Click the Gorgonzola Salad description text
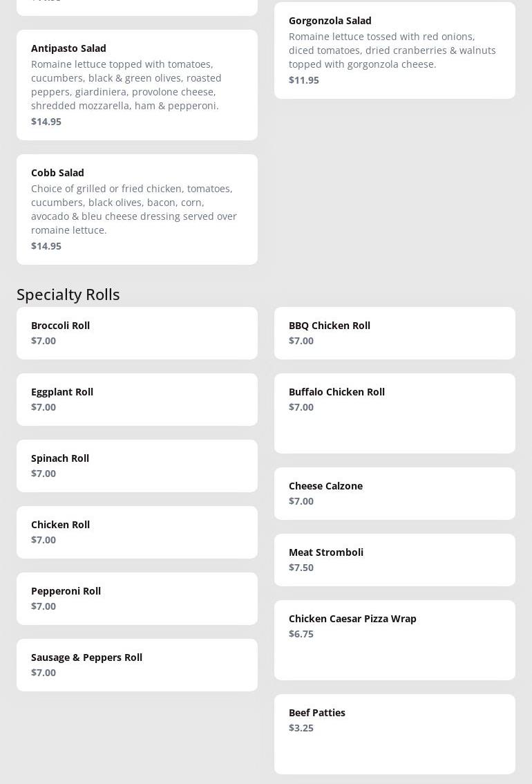 [392, 50]
